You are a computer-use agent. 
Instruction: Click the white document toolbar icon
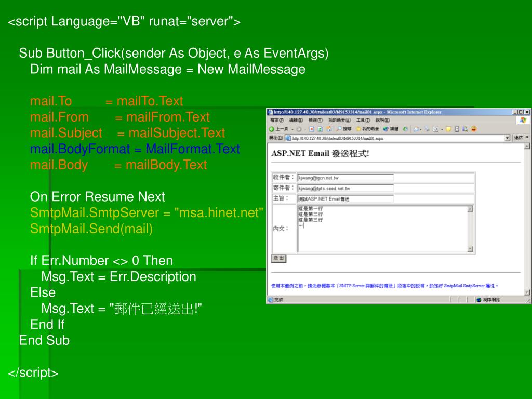pos(457,129)
